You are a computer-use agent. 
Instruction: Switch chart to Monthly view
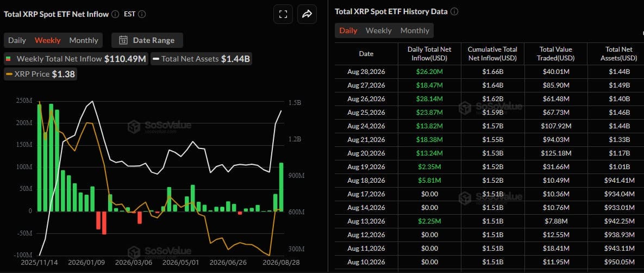coord(84,40)
